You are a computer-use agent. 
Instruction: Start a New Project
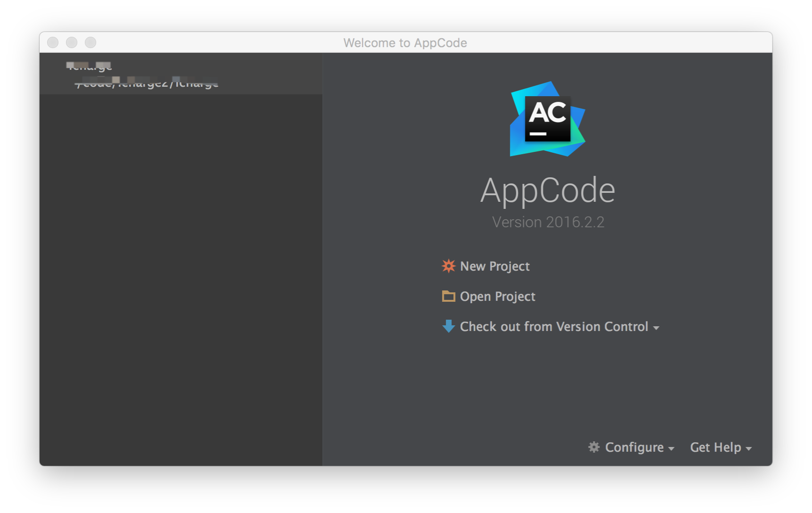[494, 266]
